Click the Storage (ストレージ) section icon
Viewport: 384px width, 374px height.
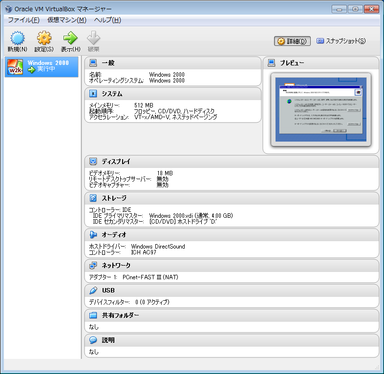click(x=93, y=198)
